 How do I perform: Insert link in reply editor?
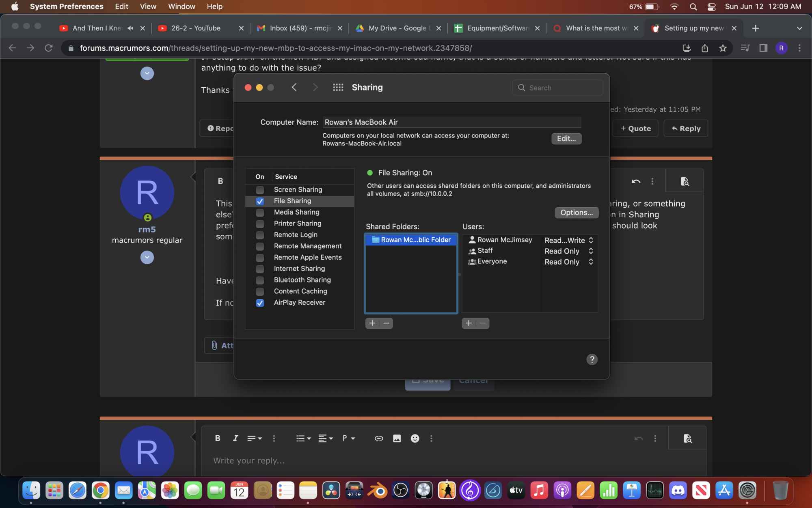(x=378, y=438)
